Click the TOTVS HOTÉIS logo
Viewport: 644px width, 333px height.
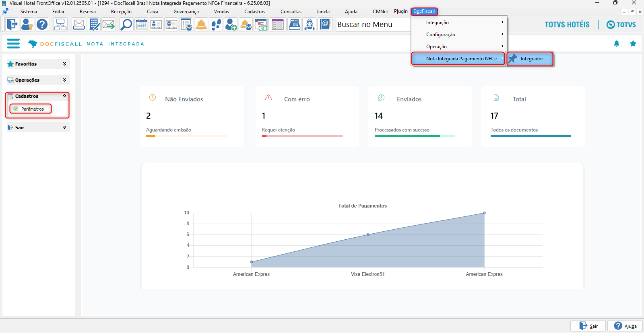click(567, 25)
